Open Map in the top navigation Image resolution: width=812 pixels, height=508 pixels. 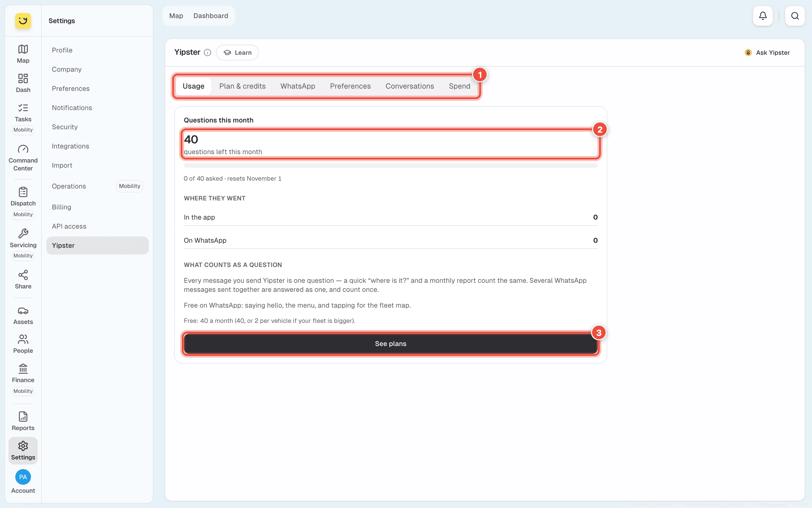(176, 16)
